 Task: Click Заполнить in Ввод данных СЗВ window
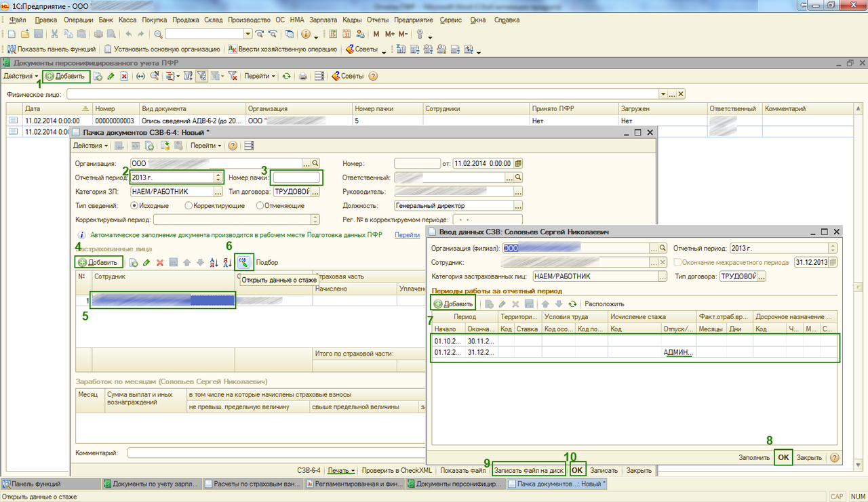tap(754, 457)
